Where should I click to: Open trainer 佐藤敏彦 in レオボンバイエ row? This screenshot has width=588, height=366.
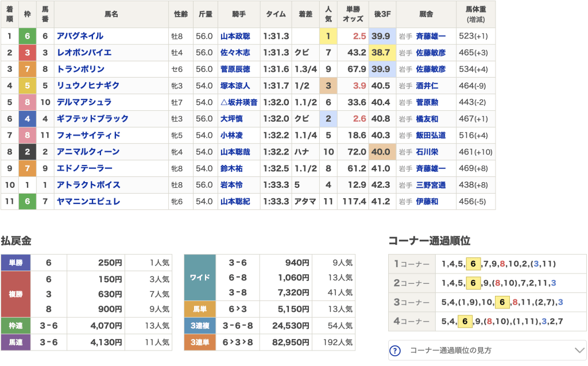[x=431, y=52]
